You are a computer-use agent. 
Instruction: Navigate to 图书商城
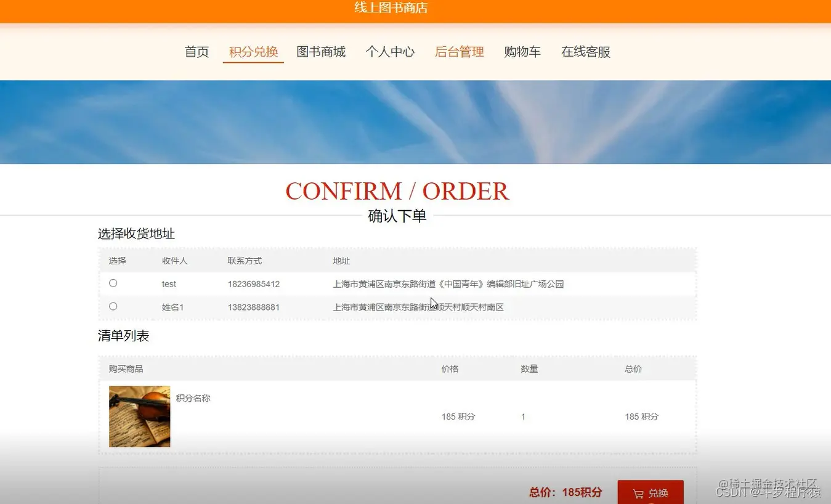pyautogui.click(x=321, y=52)
